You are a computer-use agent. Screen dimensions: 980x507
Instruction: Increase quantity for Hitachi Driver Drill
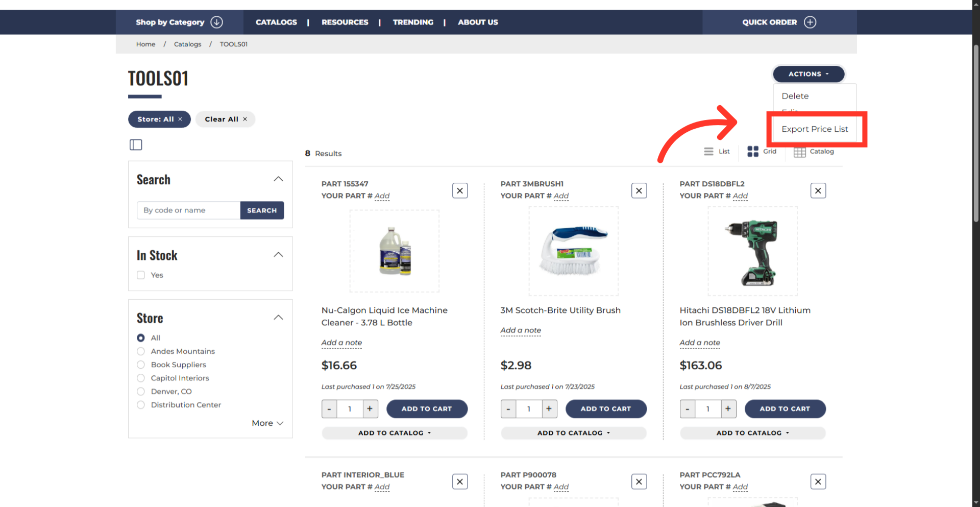click(x=728, y=408)
